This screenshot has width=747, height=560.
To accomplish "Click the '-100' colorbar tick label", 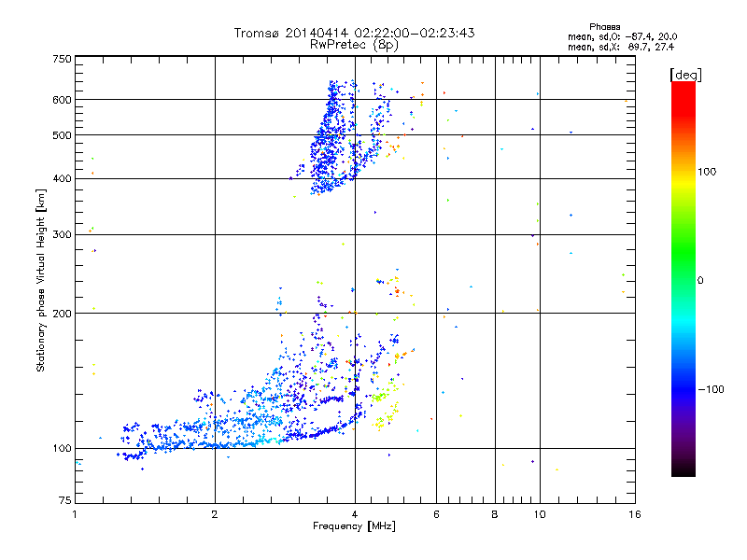I will 712,389.
